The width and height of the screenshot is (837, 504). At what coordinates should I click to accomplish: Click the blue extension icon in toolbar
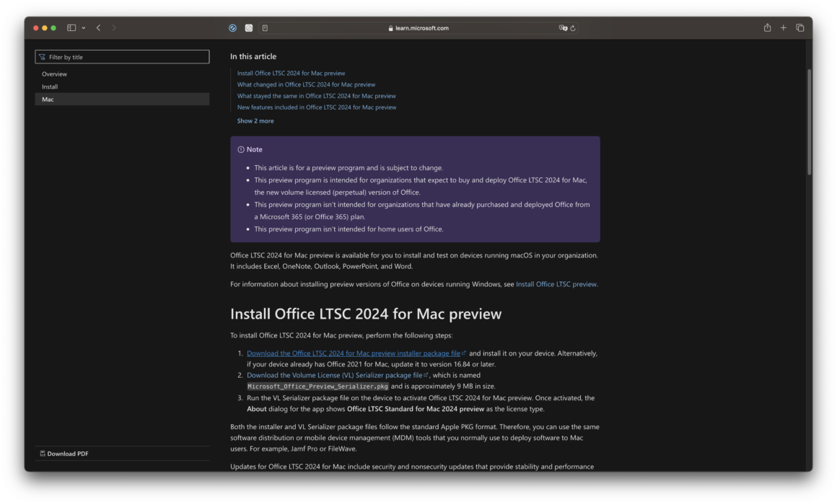(233, 27)
